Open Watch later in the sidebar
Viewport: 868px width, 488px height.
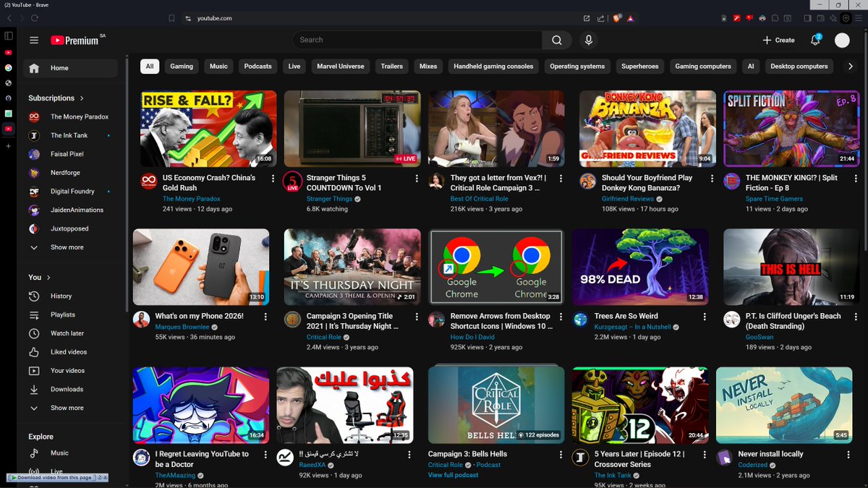click(x=71, y=333)
